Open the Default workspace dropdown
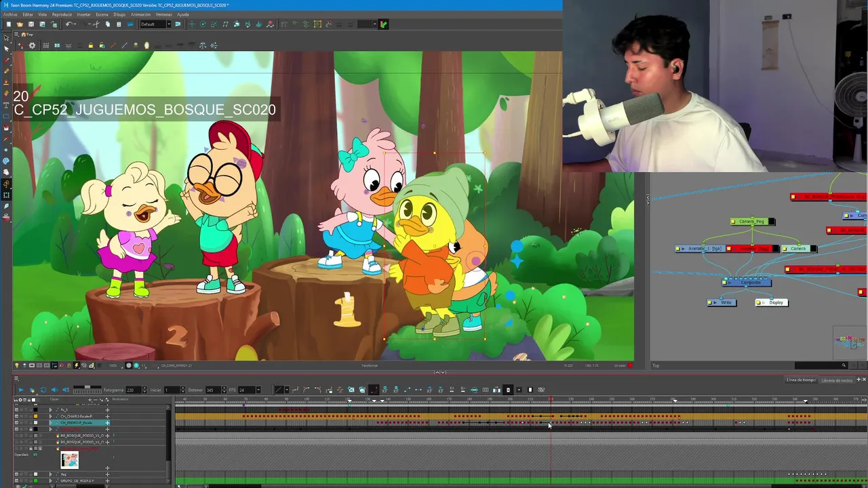The image size is (868, 488). pyautogui.click(x=169, y=24)
